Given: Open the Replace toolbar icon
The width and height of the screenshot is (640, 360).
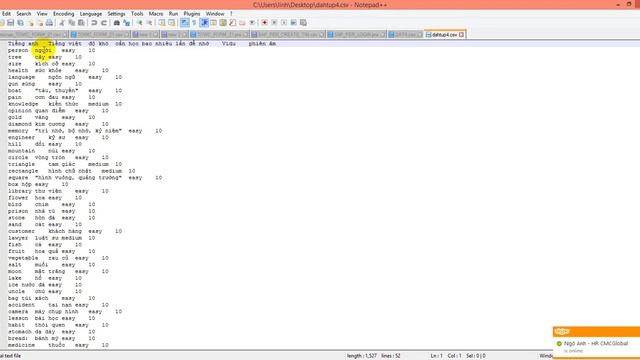Looking at the screenshot, I should (x=127, y=23).
